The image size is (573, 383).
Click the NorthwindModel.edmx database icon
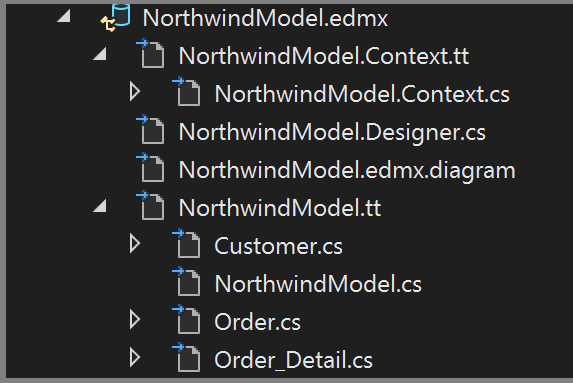click(x=116, y=18)
